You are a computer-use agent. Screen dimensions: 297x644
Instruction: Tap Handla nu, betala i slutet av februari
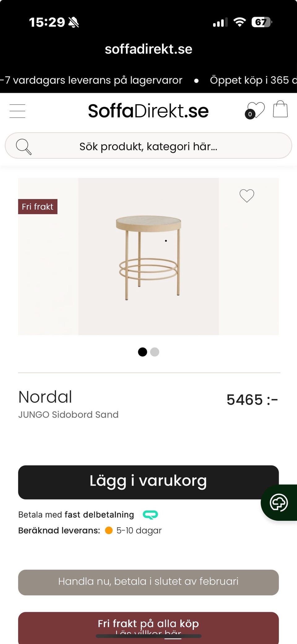point(148,582)
